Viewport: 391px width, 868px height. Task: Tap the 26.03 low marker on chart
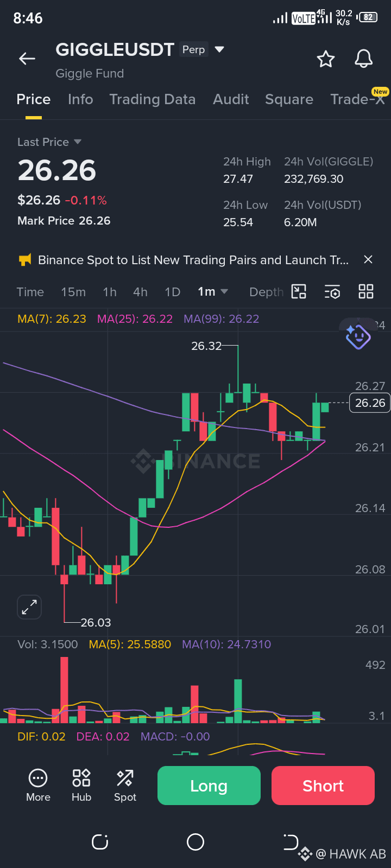[x=96, y=623]
